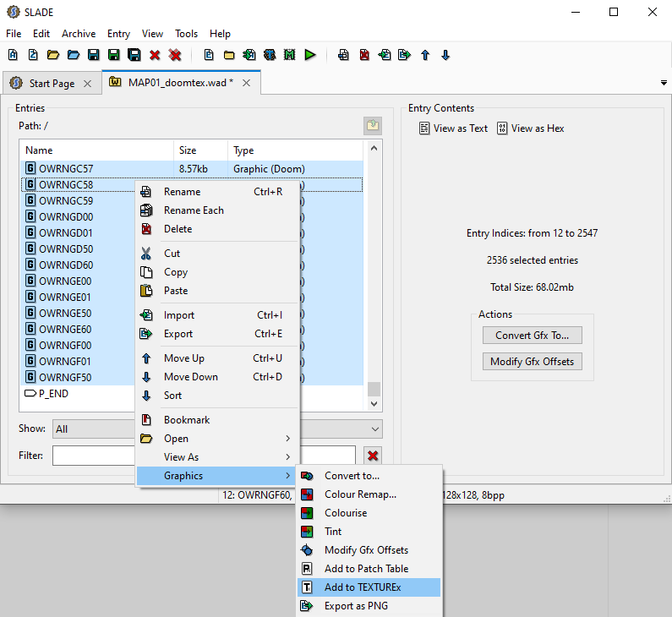Switch to the Start Page tab
Screen dimensions: 672x617
click(51, 84)
